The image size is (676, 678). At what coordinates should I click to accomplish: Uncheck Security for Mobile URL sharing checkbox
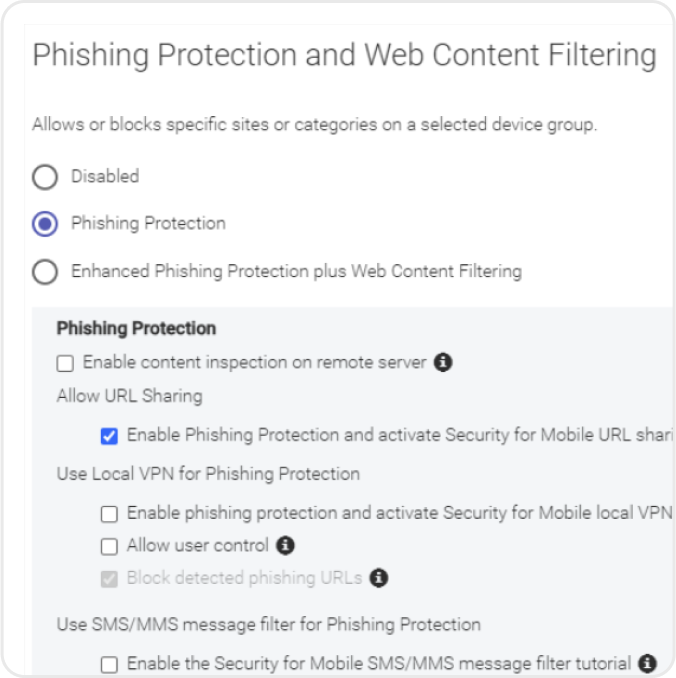pyautogui.click(x=109, y=436)
